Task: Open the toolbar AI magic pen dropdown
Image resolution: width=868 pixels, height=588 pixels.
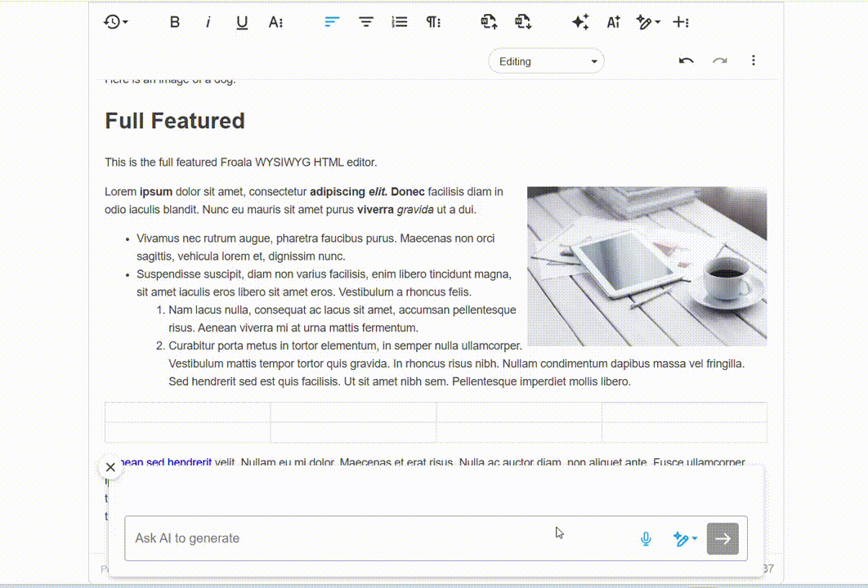Action: (x=647, y=22)
